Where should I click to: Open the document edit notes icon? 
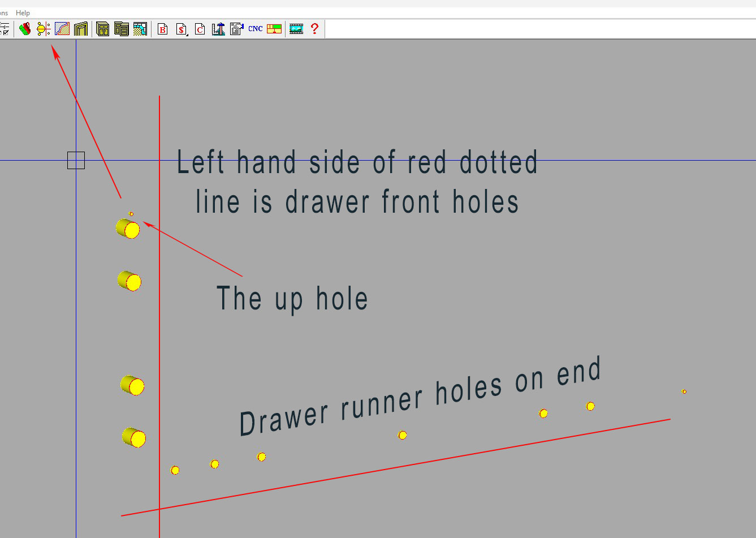(237, 29)
